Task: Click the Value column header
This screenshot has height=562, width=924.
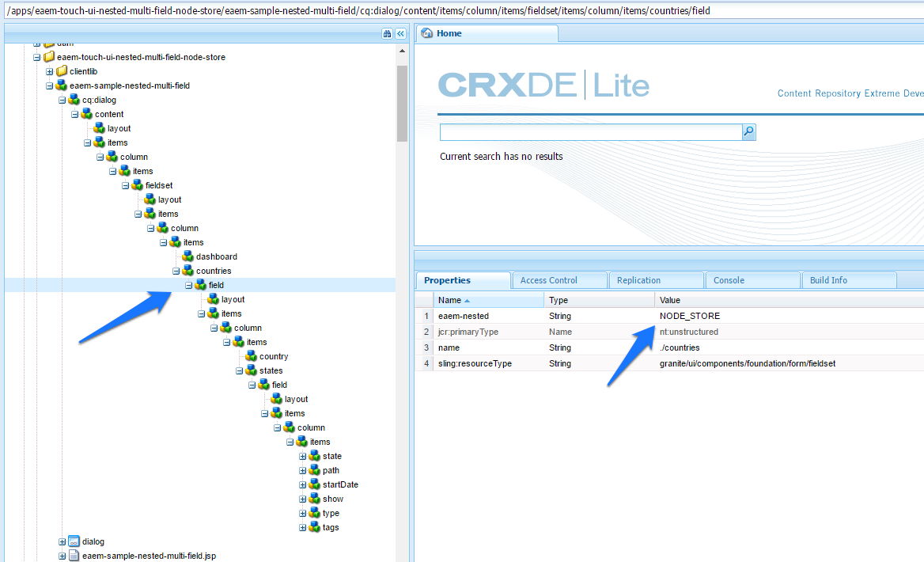Action: [x=789, y=300]
